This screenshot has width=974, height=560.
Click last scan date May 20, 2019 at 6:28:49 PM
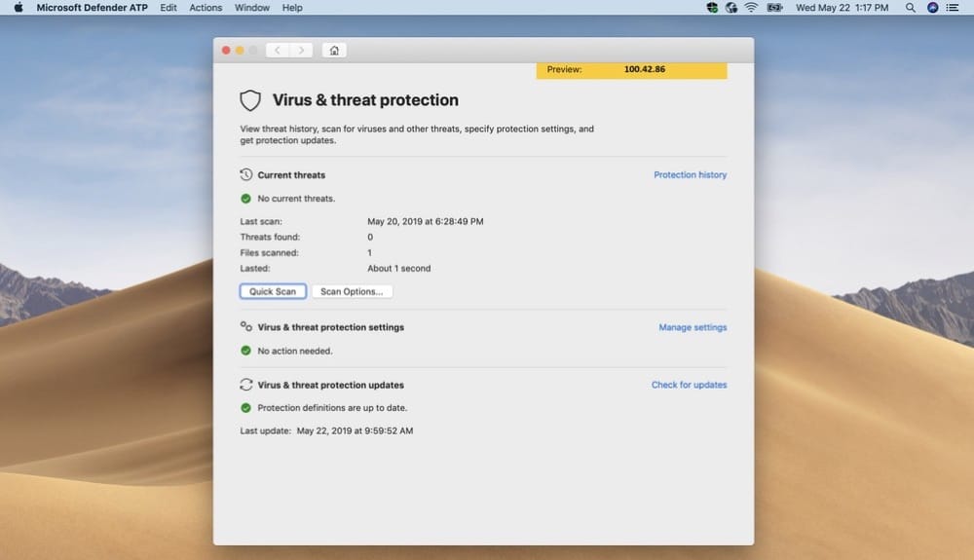pos(425,222)
